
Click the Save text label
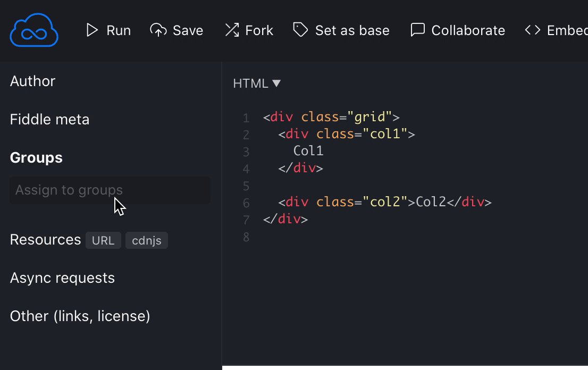[x=188, y=30]
